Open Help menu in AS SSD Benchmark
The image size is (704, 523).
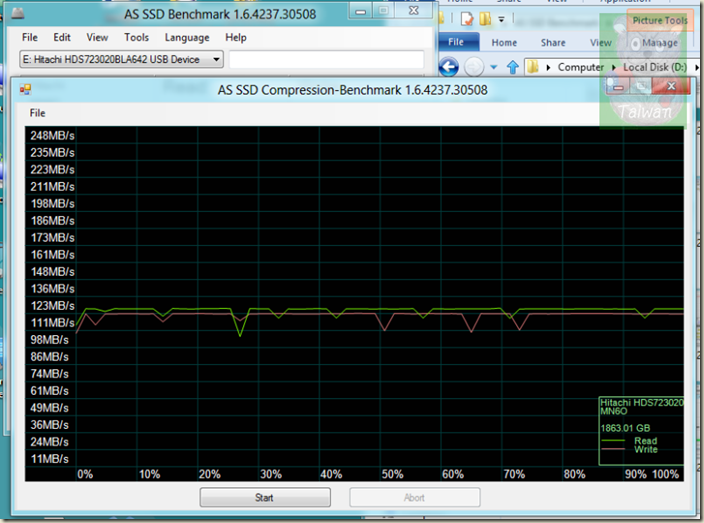pos(236,37)
